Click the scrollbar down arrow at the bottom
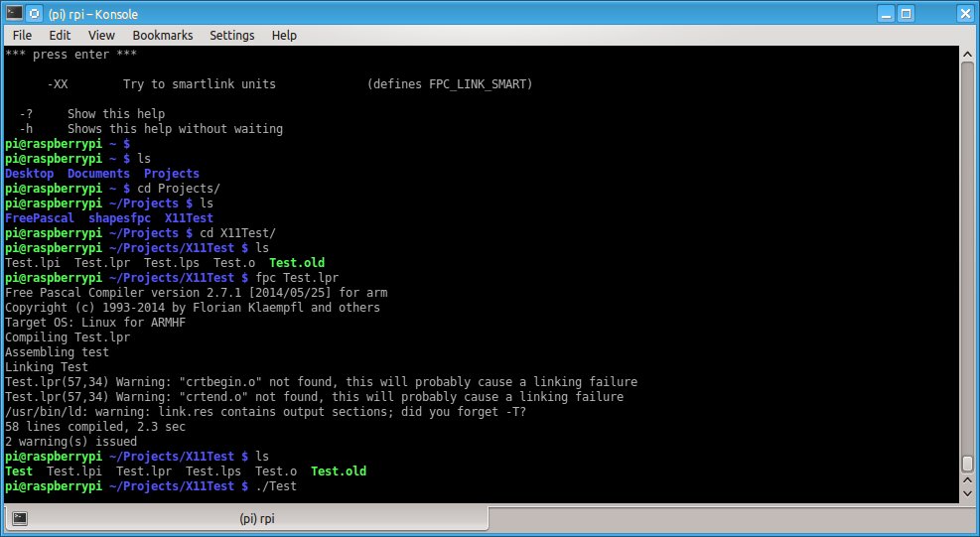Image resolution: width=980 pixels, height=537 pixels. tap(967, 491)
